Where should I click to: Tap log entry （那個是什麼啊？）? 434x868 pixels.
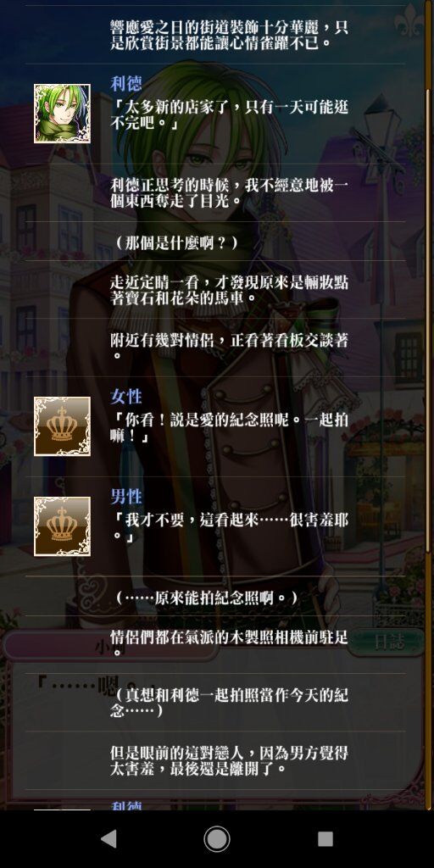(x=177, y=242)
